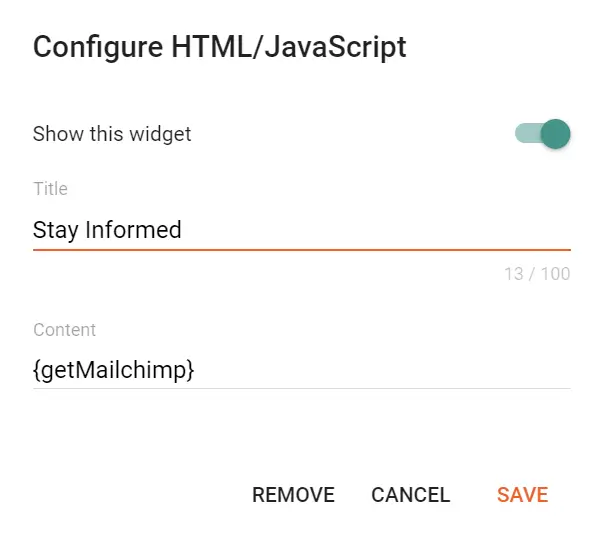605x535 pixels.
Task: Click the "Content" field label
Action: [x=64, y=329]
